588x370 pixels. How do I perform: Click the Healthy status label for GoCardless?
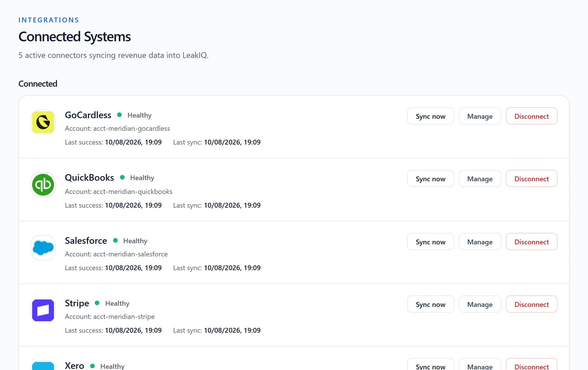coord(140,115)
